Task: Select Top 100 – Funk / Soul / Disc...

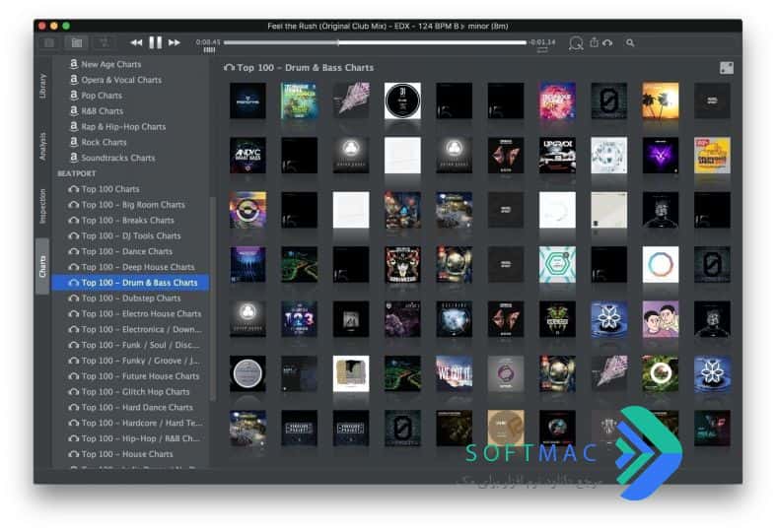Action: (134, 345)
